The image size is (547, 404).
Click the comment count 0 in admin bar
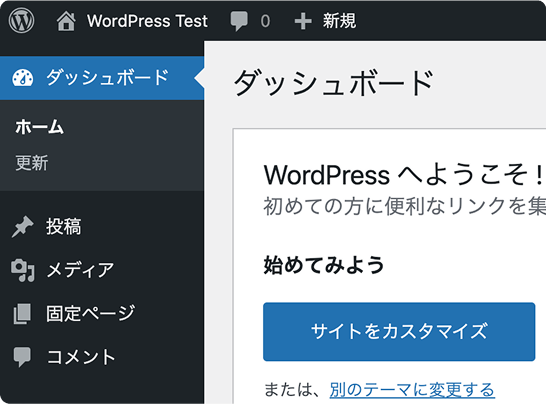coord(265,21)
